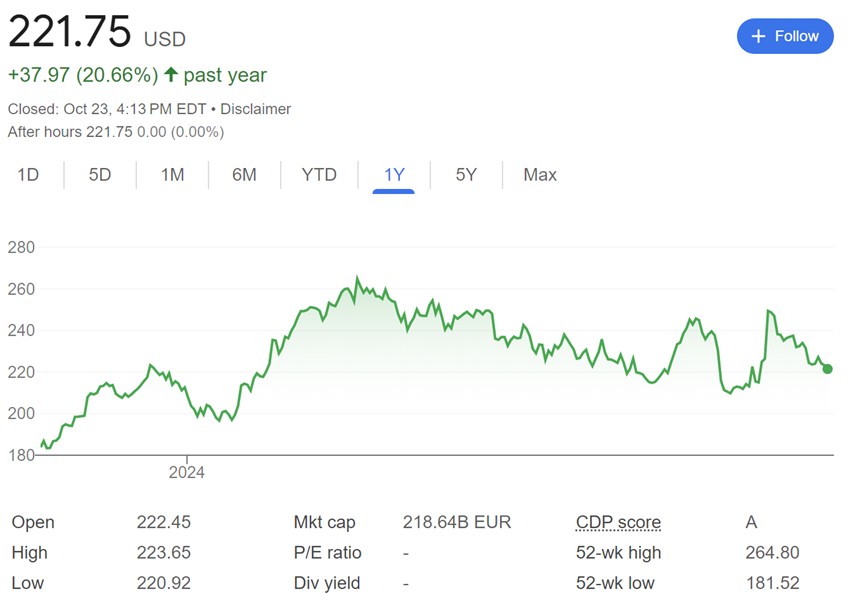The height and width of the screenshot is (608, 865).
Task: Switch to 6M chart range
Action: click(244, 175)
